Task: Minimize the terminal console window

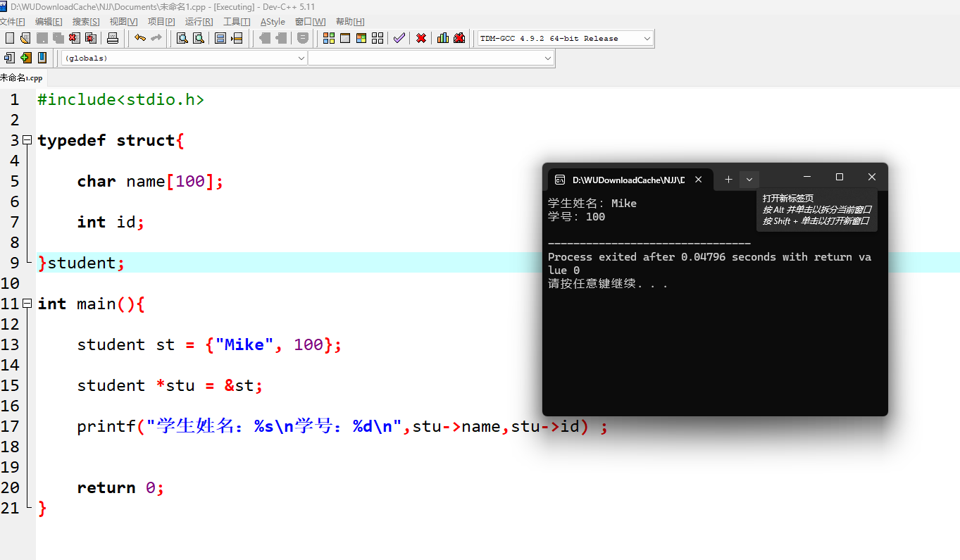Action: coord(807,177)
